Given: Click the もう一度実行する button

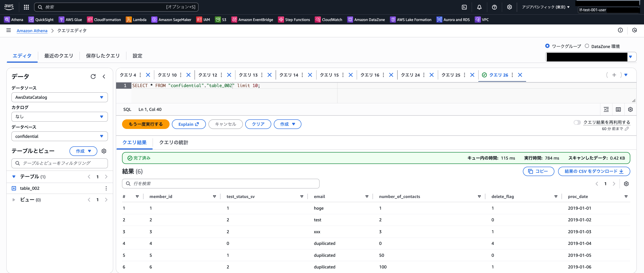Looking at the screenshot, I should (x=146, y=124).
